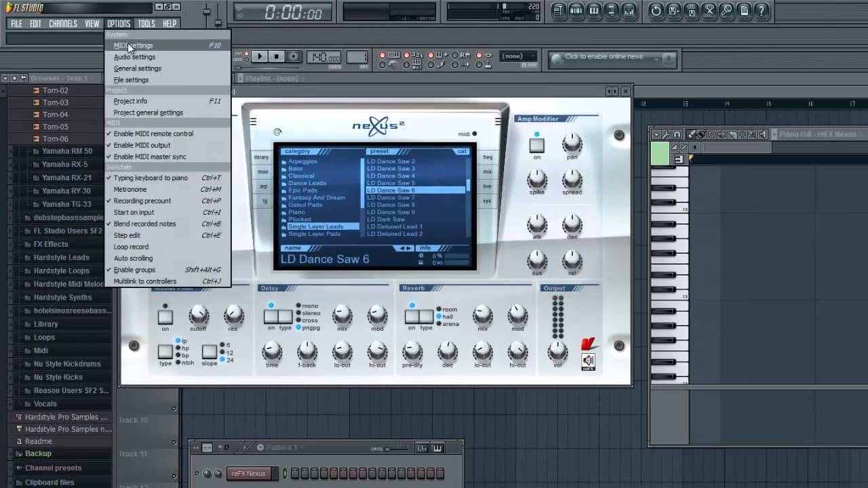868x488 pixels.
Task: Select the LD Dark Saw preset
Action: coord(386,220)
